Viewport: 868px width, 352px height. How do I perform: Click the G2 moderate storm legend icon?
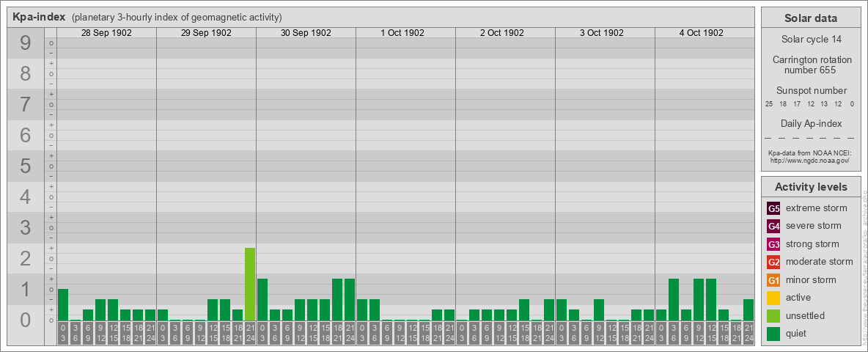[773, 262]
